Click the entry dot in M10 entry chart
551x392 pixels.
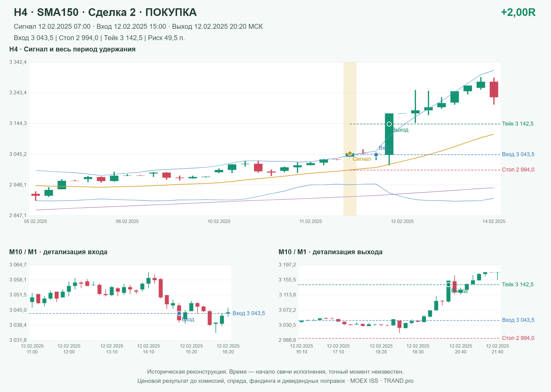179,313
